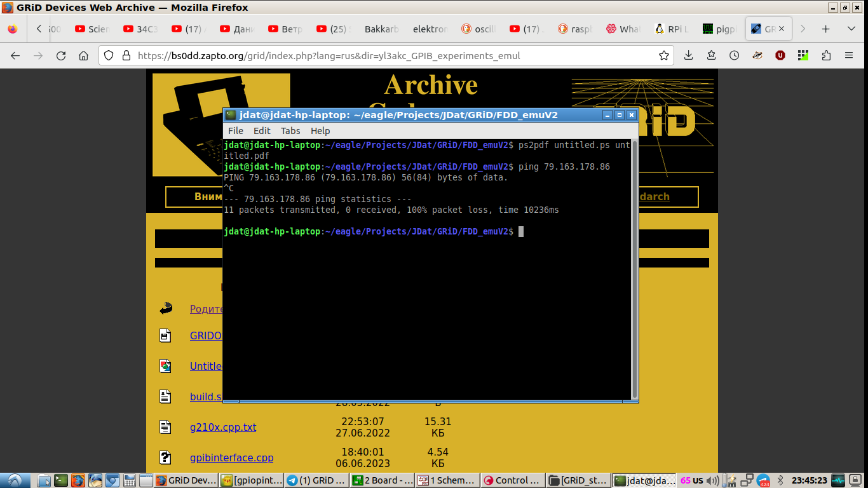Open the terminal Edit menu
Viewport: 868px width, 488px height.
262,131
